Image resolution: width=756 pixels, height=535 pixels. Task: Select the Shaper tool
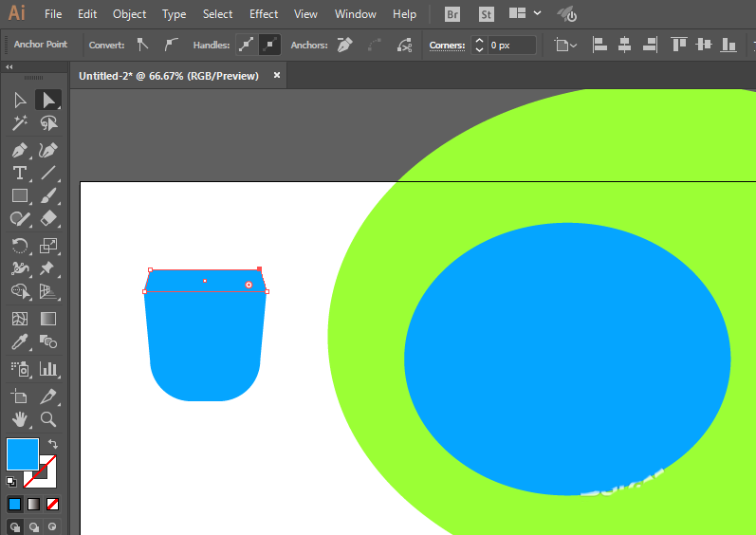pos(20,219)
